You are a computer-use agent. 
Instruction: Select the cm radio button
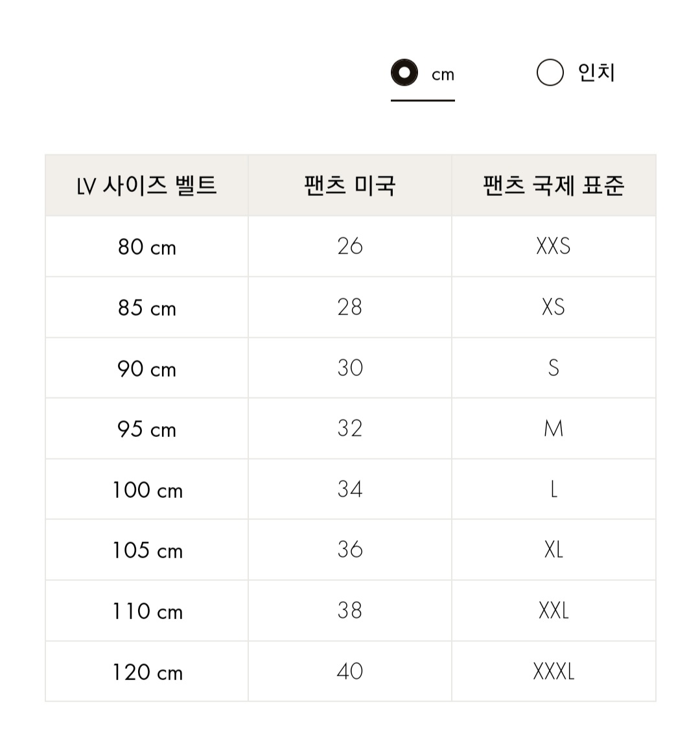(x=404, y=73)
